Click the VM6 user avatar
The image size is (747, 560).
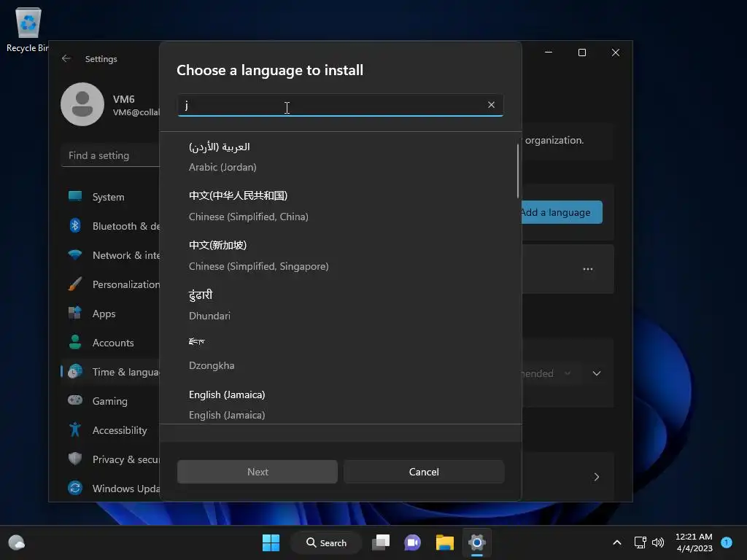(82, 104)
